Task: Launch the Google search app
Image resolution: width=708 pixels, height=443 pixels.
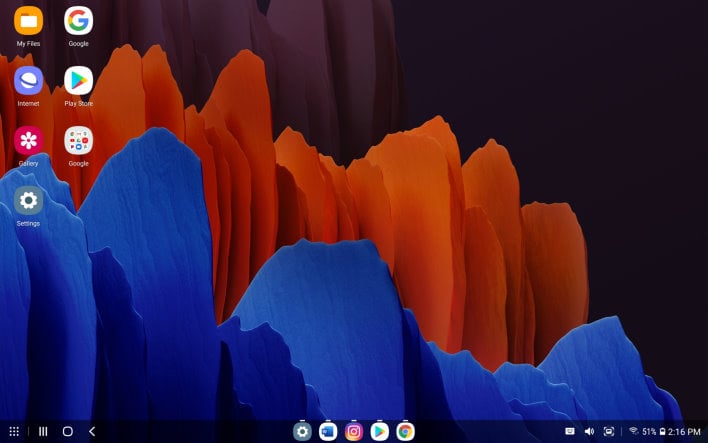Action: 78,21
